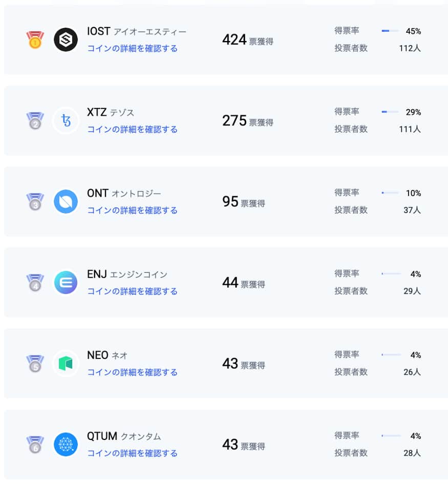Open ENJ coin details link
Viewport: 448px width, 484px height.
point(133,291)
